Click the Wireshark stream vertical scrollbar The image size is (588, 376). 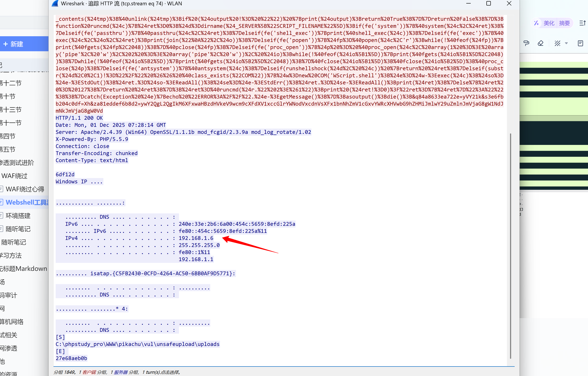click(x=510, y=244)
